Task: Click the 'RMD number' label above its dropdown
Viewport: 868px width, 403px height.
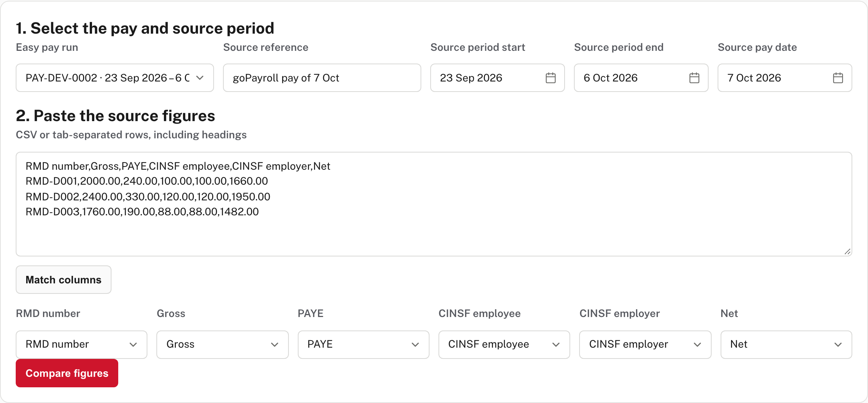Action: tap(48, 314)
